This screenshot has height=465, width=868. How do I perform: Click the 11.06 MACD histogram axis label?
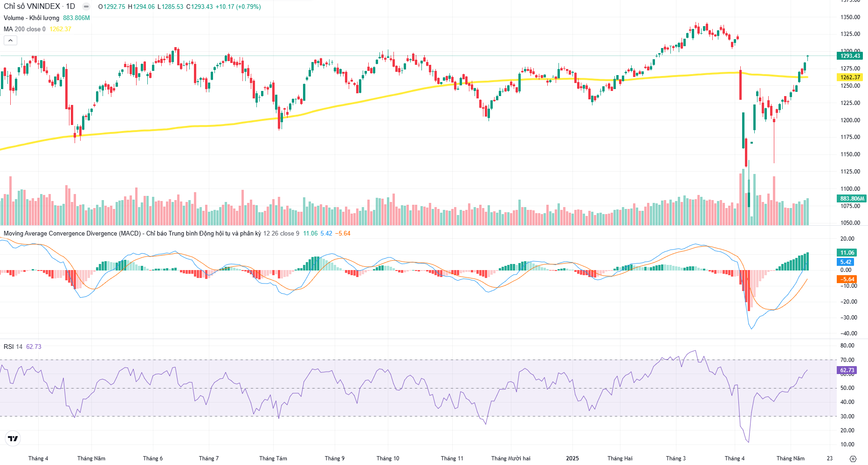[847, 253]
